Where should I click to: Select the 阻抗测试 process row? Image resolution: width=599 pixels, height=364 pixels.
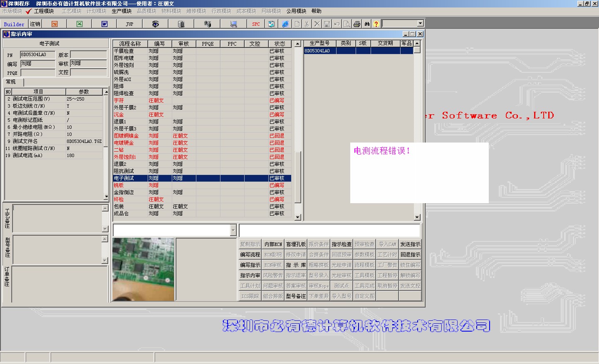point(202,171)
